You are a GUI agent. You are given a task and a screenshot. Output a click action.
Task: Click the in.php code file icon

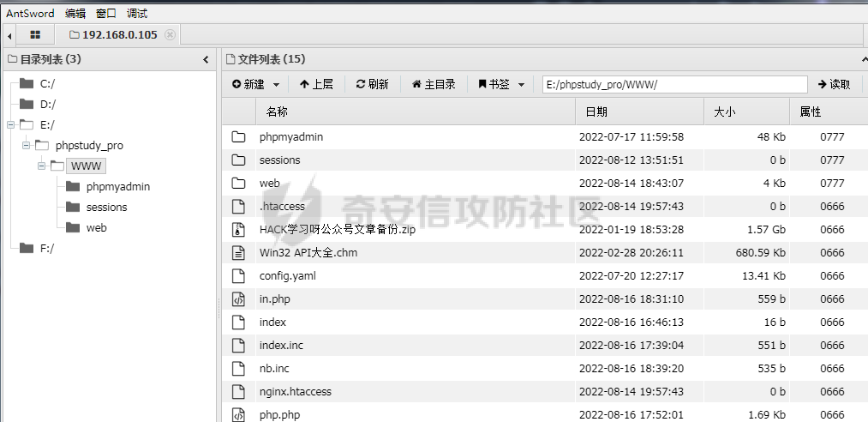point(238,299)
